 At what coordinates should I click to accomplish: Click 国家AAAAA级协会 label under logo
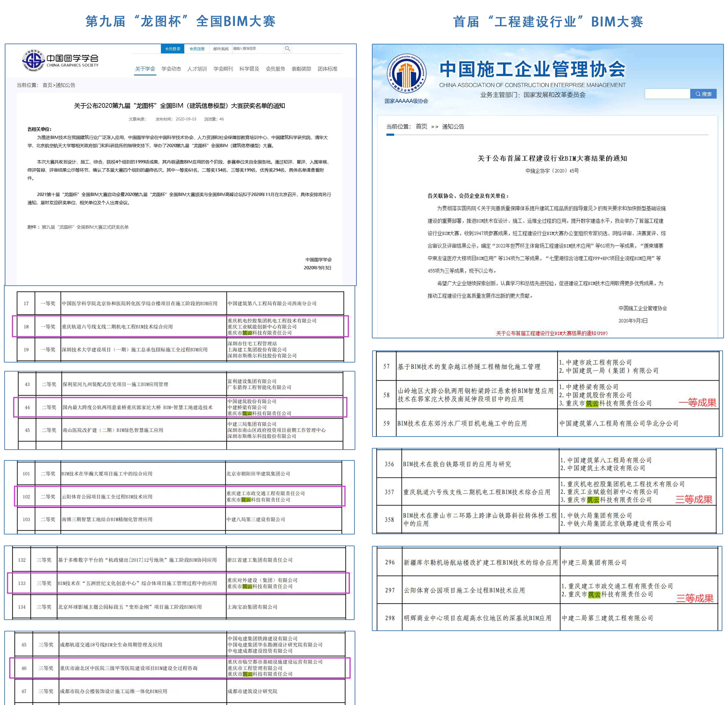[406, 101]
